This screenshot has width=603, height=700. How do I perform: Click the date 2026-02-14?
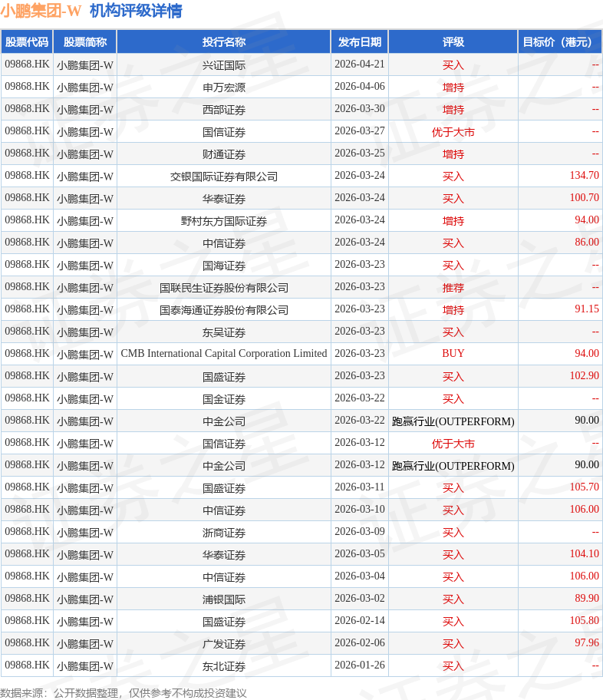(359, 621)
